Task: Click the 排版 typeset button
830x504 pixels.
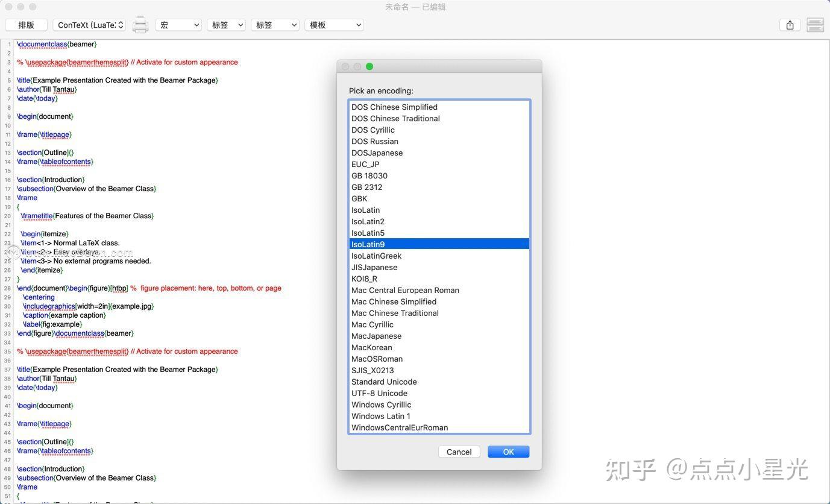Action: click(25, 25)
